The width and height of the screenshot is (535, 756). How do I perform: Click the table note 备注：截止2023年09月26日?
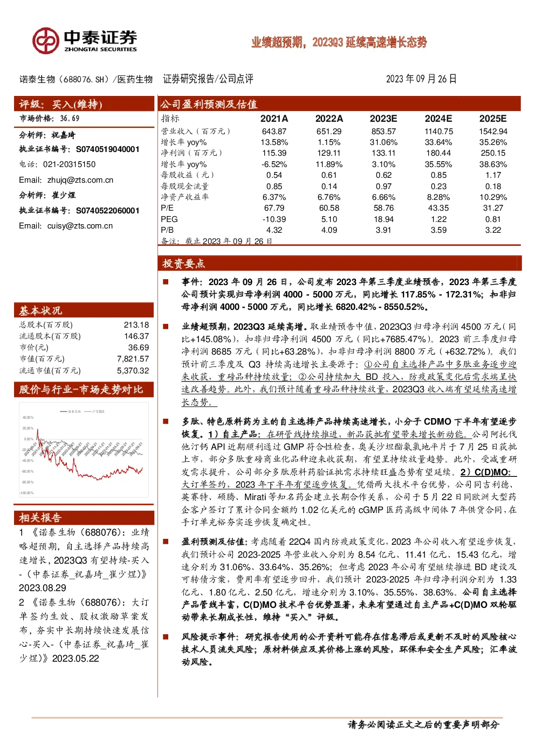[216, 241]
